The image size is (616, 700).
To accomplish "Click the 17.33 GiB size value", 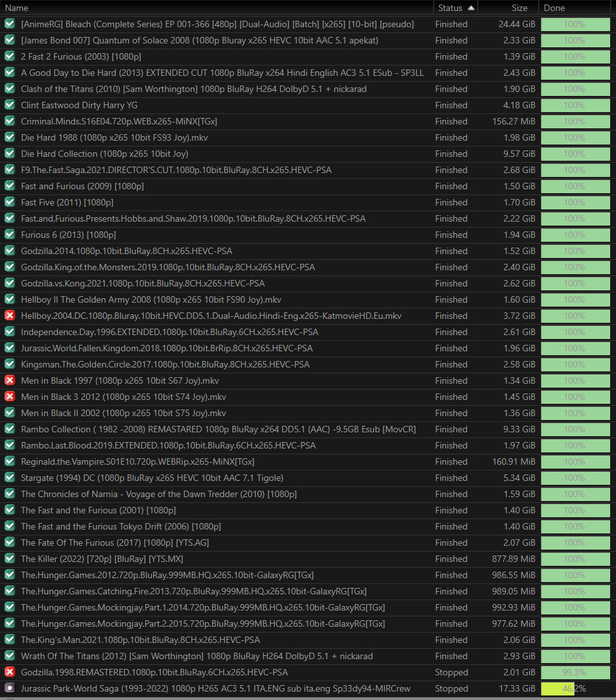I will tap(517, 688).
